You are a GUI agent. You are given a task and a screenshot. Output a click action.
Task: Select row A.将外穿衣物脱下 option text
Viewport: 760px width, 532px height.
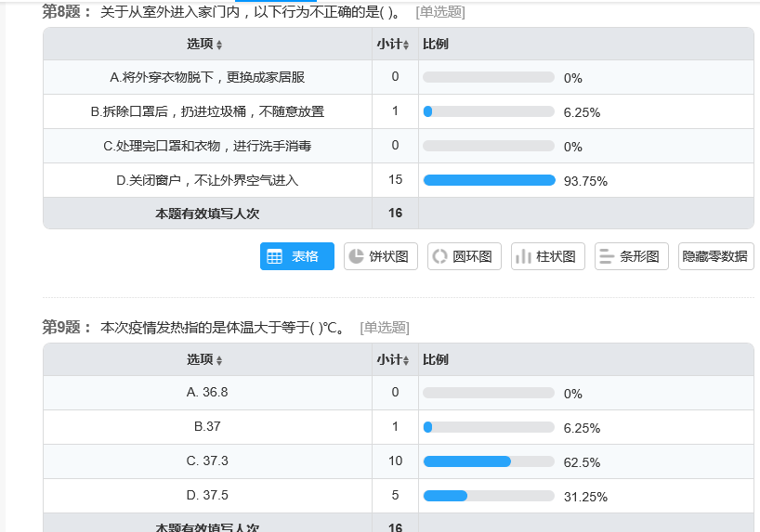207,77
